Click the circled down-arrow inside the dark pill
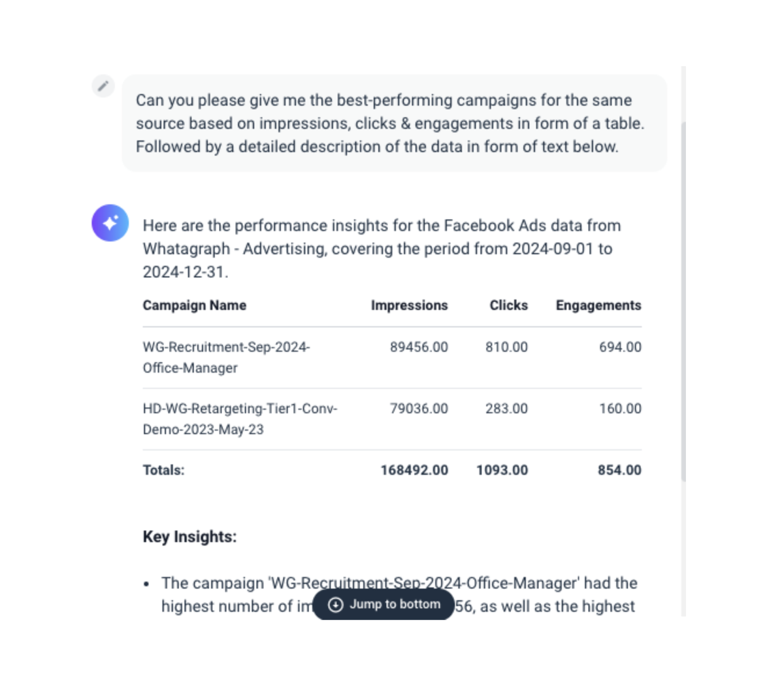 tap(335, 605)
